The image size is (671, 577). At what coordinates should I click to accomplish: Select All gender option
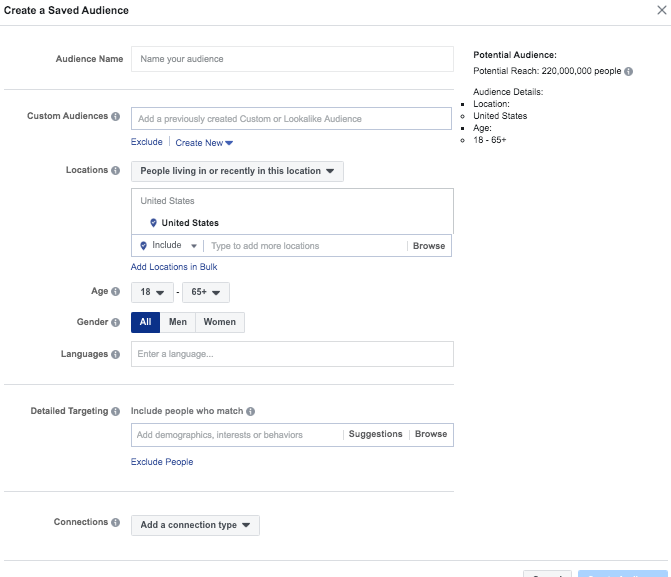tap(145, 322)
